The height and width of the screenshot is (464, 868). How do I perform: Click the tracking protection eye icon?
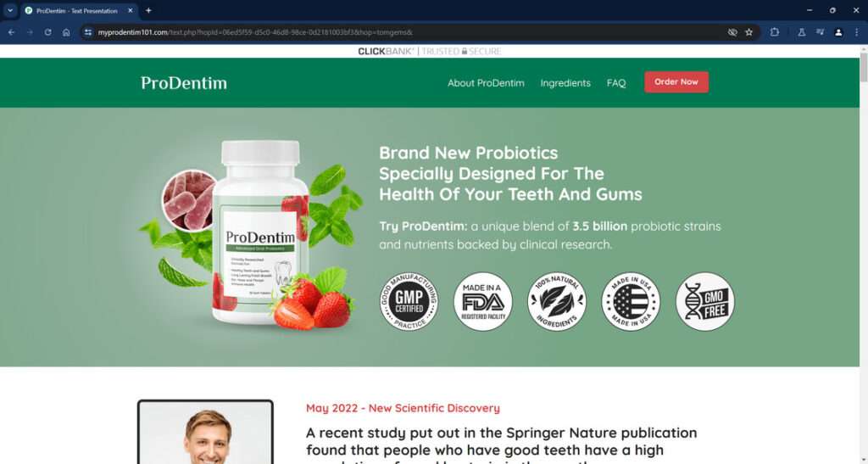point(732,32)
